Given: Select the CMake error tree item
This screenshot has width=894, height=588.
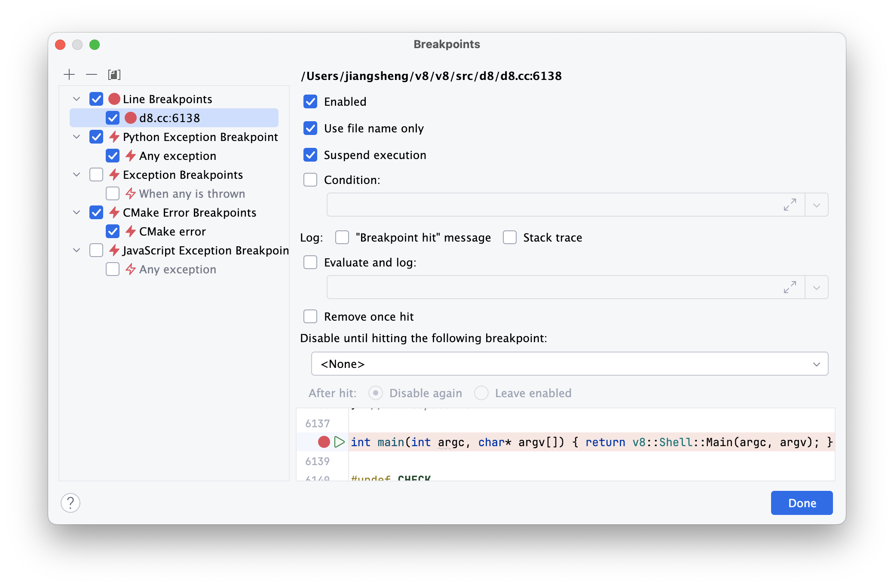Looking at the screenshot, I should coord(172,231).
